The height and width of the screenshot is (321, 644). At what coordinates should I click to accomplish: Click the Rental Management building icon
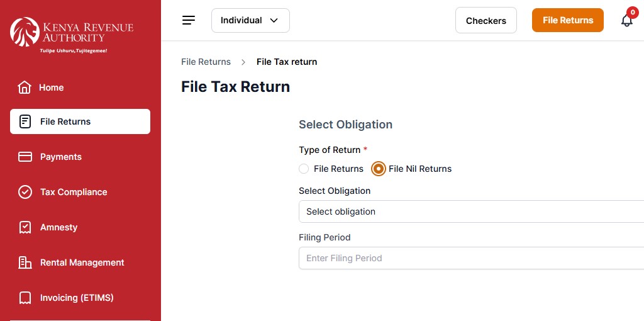pos(25,262)
